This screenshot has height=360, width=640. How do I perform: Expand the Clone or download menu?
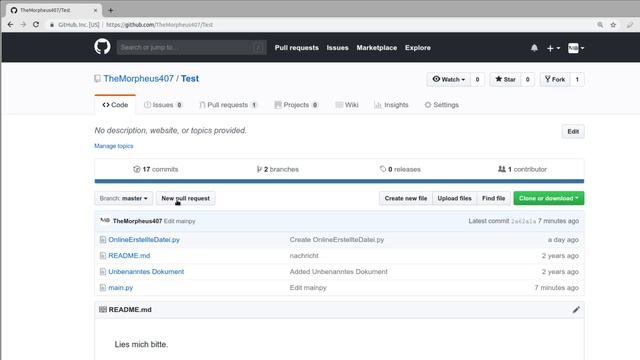(549, 198)
